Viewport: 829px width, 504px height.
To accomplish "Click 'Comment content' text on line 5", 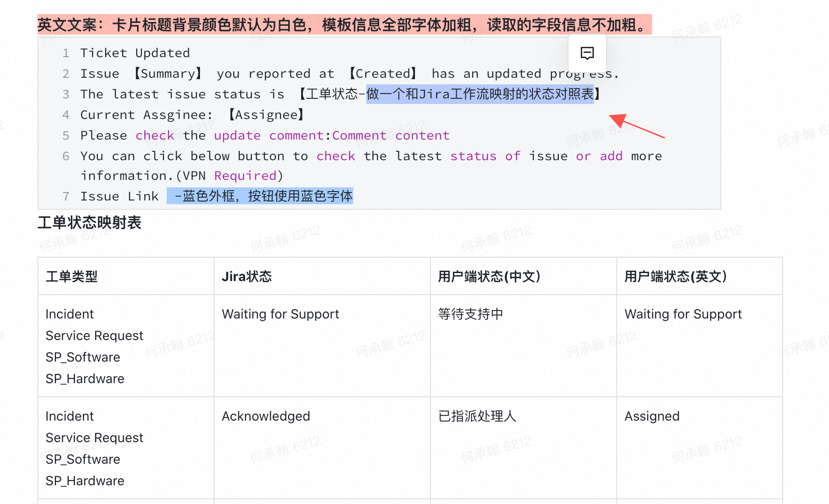I will pyautogui.click(x=391, y=135).
